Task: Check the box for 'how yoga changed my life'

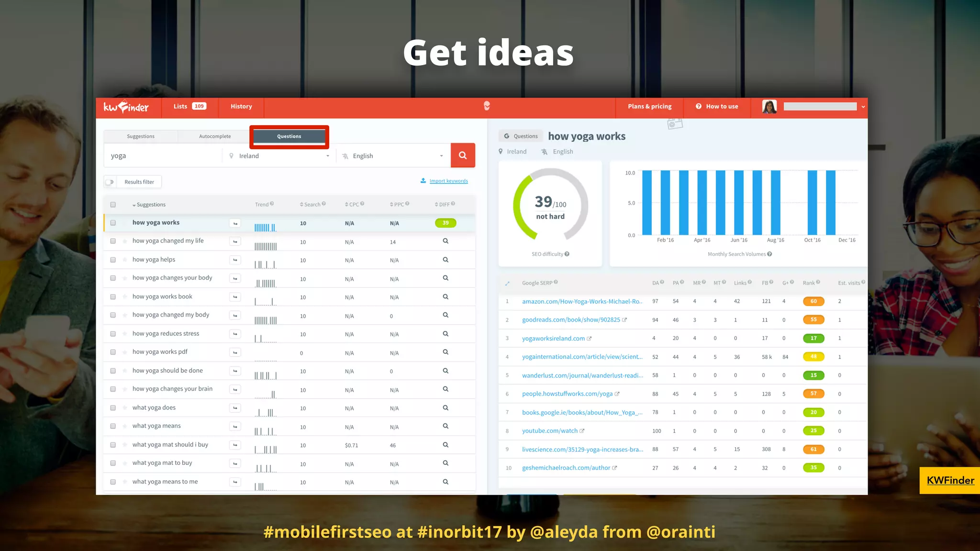Action: [x=113, y=241]
